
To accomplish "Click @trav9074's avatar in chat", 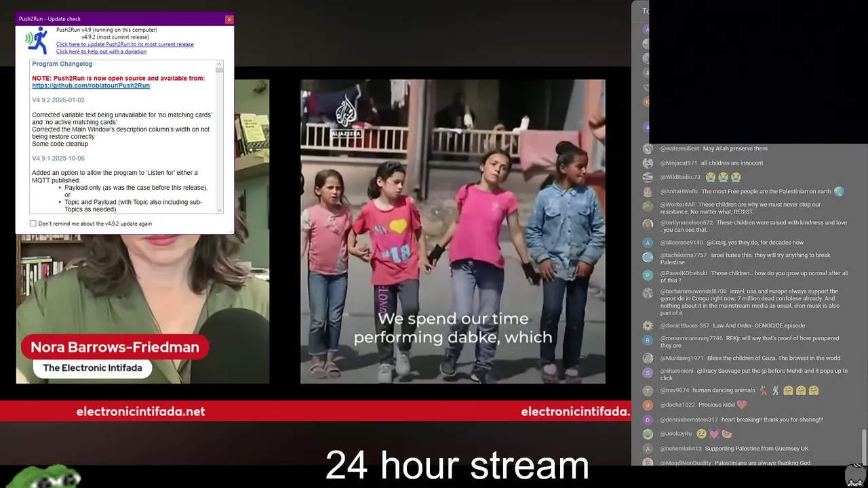I will coord(648,391).
